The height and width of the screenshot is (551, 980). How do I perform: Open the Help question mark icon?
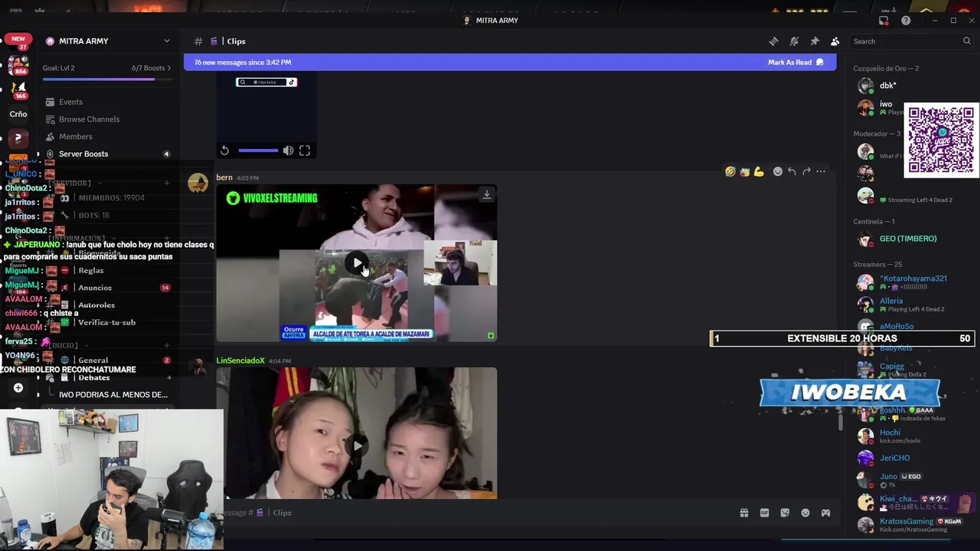[x=906, y=21]
